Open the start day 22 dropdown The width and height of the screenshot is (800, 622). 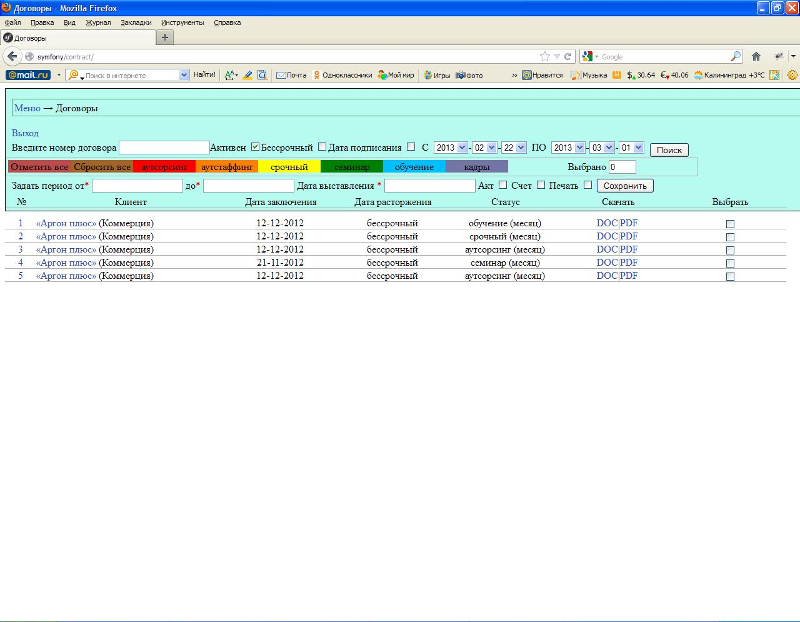tap(514, 148)
